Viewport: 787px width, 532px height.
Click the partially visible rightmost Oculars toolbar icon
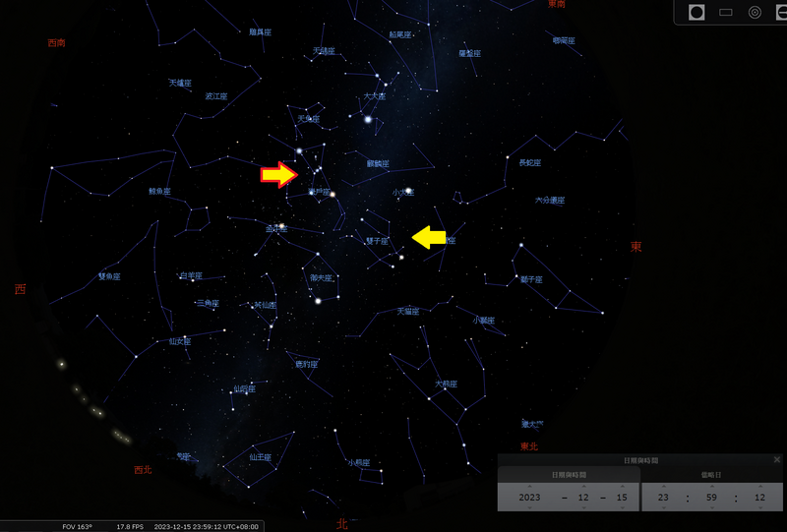point(780,12)
